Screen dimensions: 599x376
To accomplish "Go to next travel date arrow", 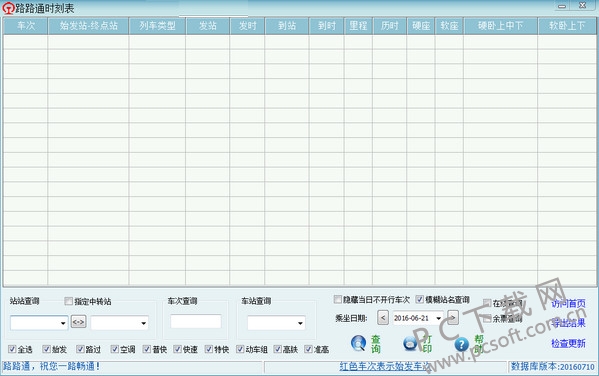I will (452, 318).
